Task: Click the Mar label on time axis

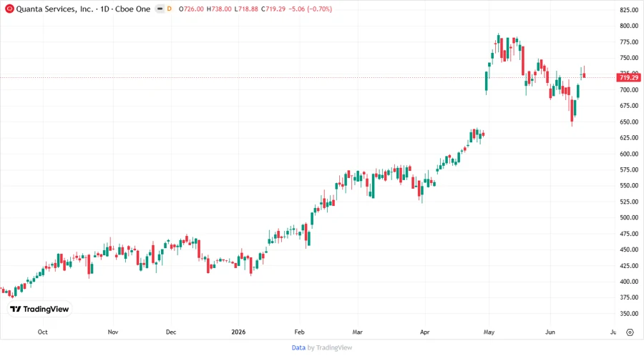Action: click(357, 332)
